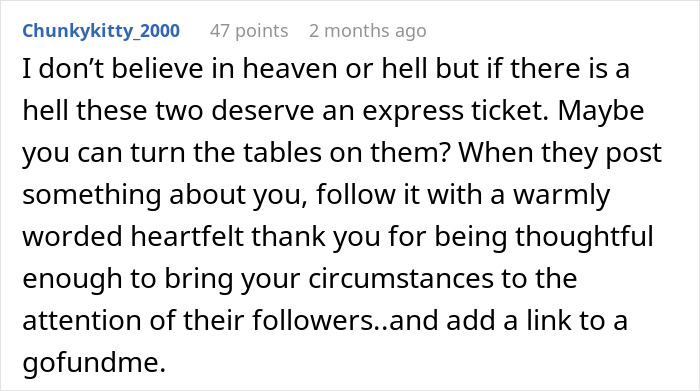Click the word circumstances in the comment
The image size is (700, 391).
tap(400, 278)
